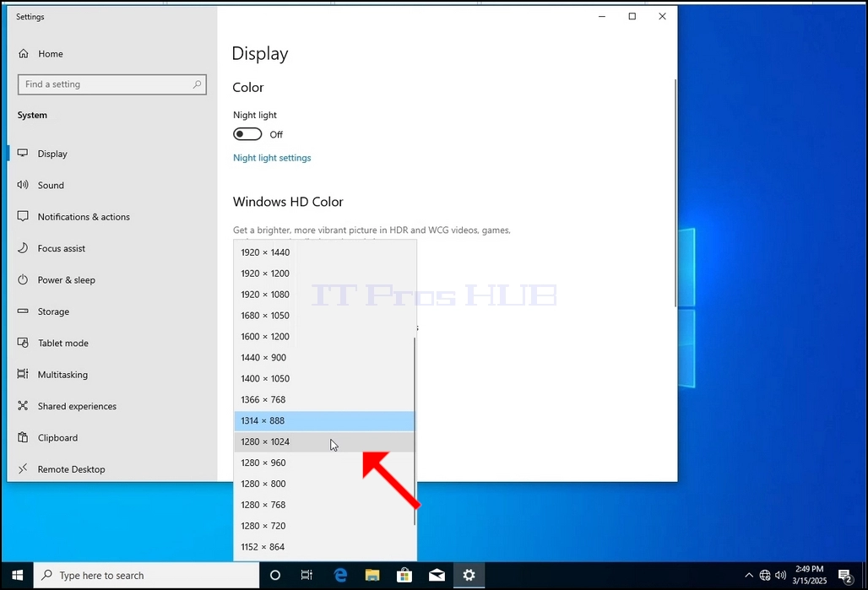Viewport: 868px width, 590px height.
Task: Pick 1152 × 864 resolution
Action: [x=325, y=547]
